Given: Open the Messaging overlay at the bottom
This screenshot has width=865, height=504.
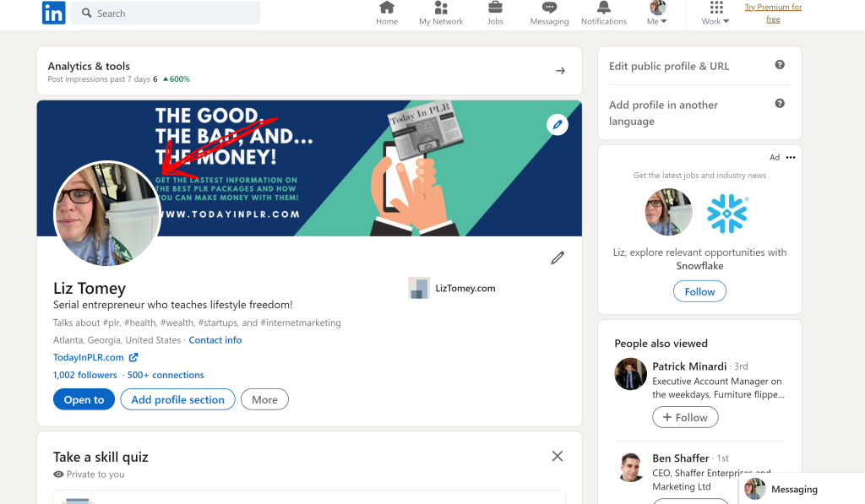Looking at the screenshot, I should point(802,489).
